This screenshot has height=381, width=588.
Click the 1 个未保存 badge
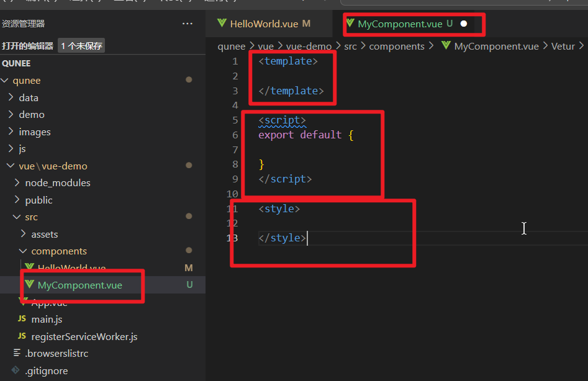(81, 46)
